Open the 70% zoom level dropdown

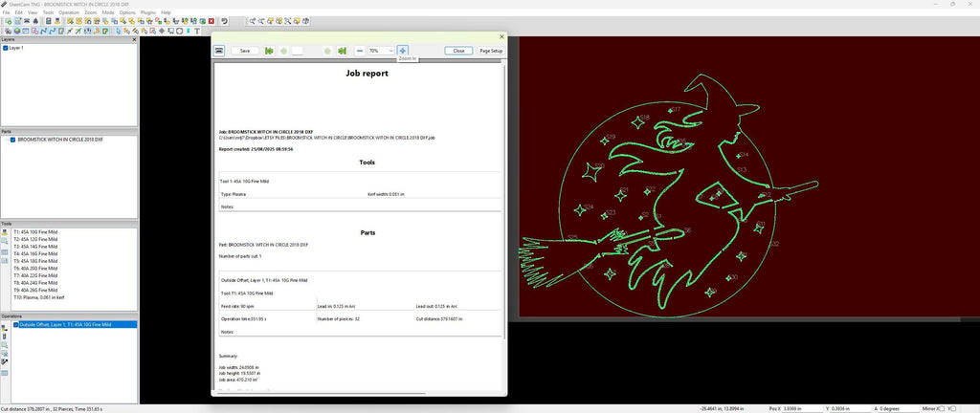click(381, 51)
